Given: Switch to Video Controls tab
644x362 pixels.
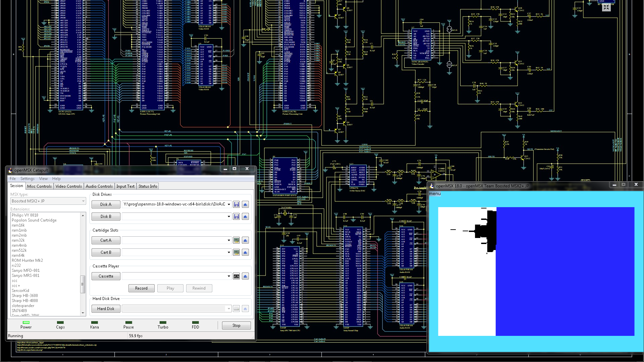Looking at the screenshot, I should (68, 186).
